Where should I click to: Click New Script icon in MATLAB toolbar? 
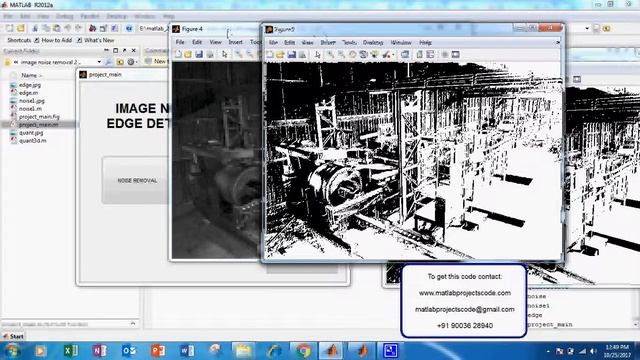[x=9, y=28]
